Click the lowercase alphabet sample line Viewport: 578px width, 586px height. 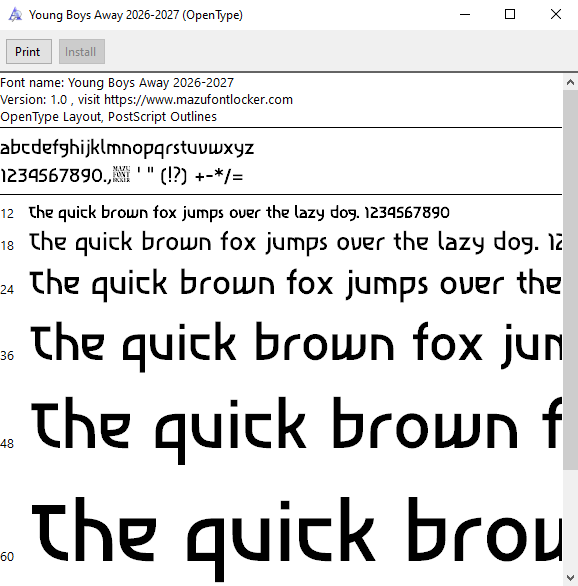(x=127, y=148)
